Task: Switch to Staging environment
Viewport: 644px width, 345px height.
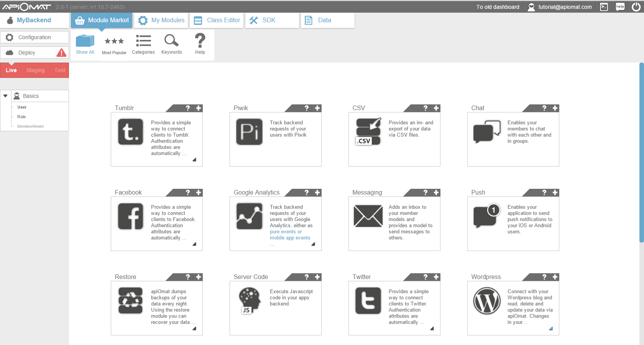Action: 35,70
